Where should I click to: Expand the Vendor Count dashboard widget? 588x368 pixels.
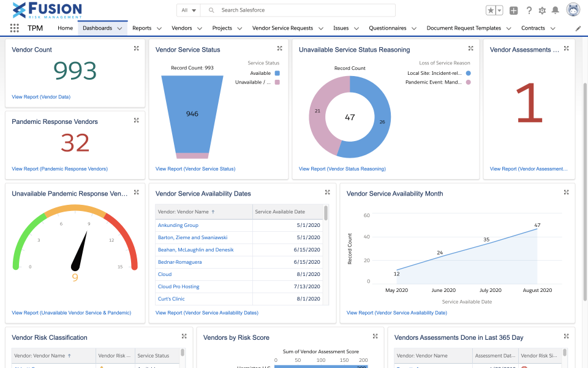pos(136,48)
